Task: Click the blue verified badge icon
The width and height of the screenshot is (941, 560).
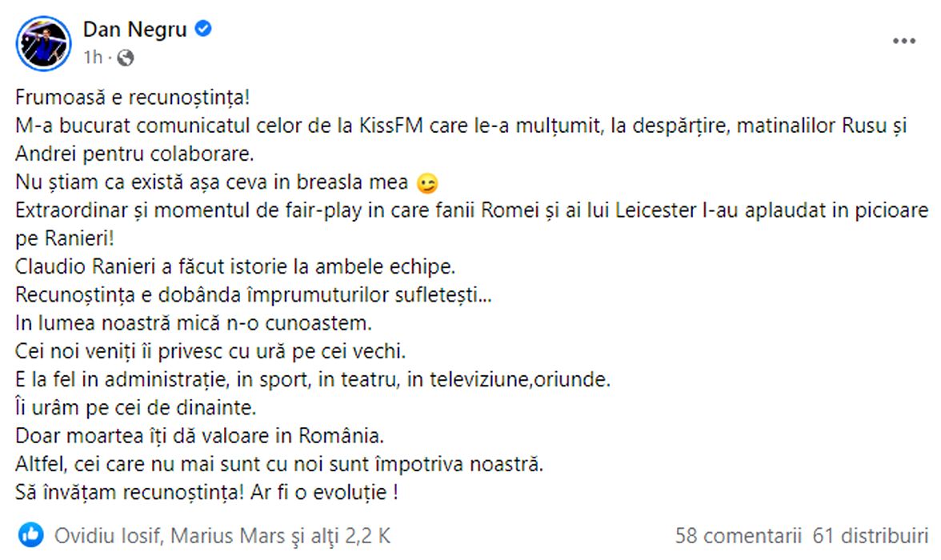Action: click(204, 30)
